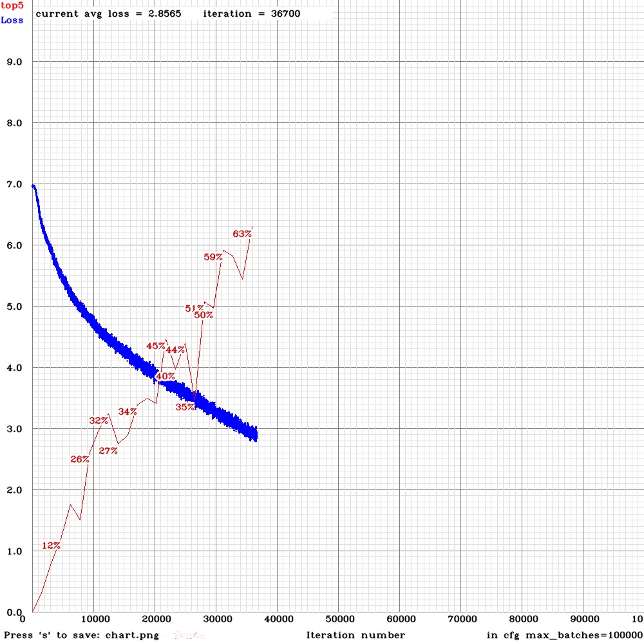The height and width of the screenshot is (644, 644).
Task: Select the 12% marker near curve start
Action: tap(52, 546)
